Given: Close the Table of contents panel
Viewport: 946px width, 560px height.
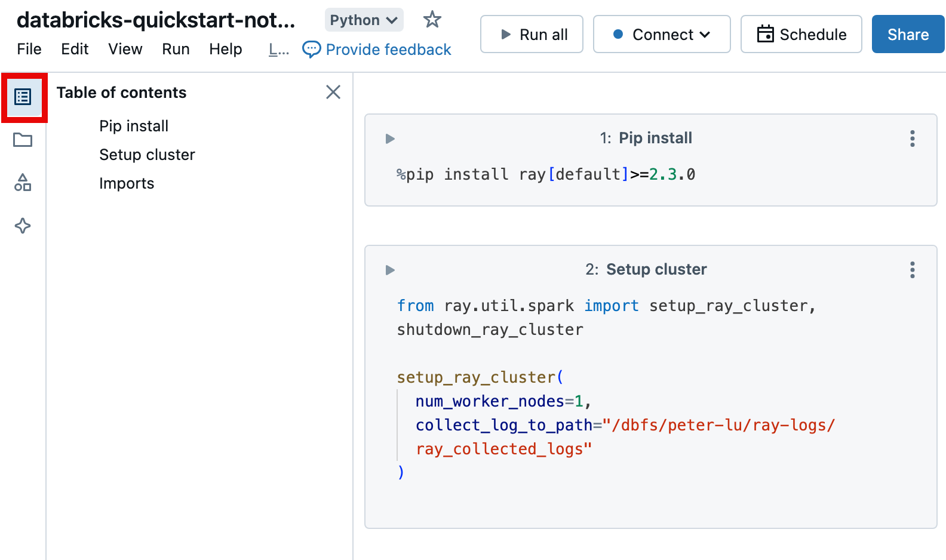Looking at the screenshot, I should tap(333, 92).
